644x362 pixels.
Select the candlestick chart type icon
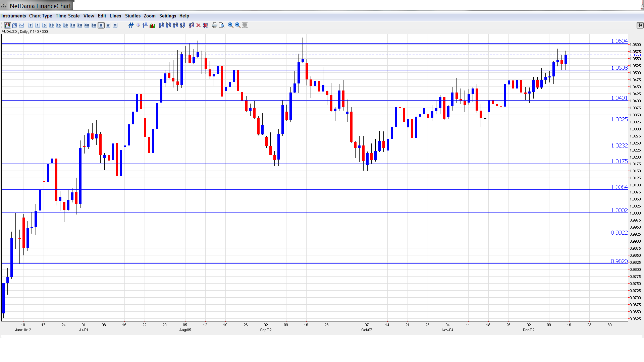7,25
